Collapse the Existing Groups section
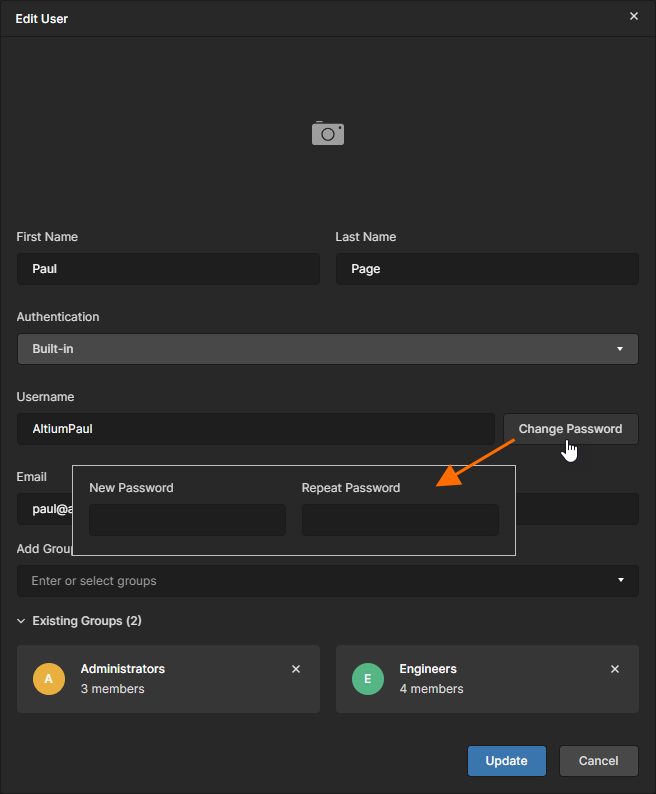The width and height of the screenshot is (656, 794). pos(22,621)
